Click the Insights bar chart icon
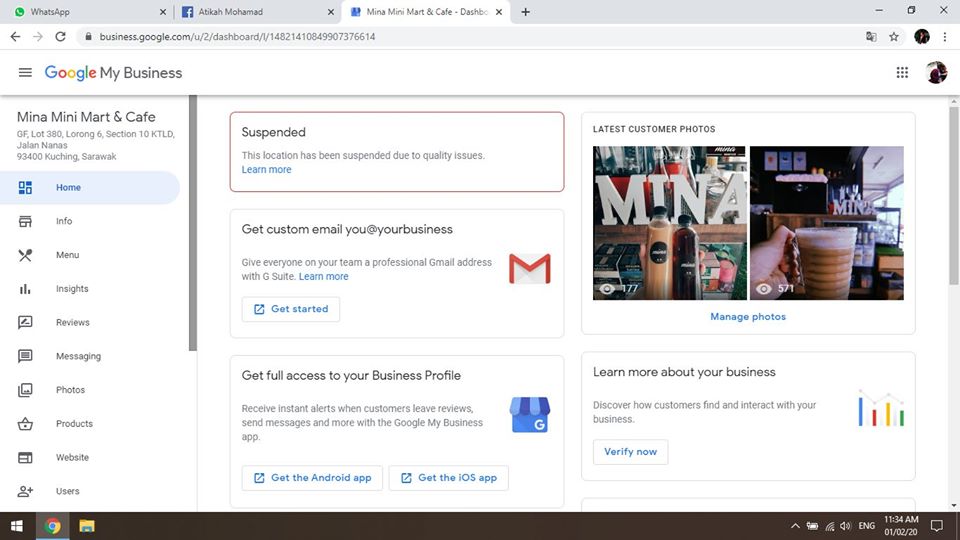This screenshot has height=540, width=960. click(25, 288)
